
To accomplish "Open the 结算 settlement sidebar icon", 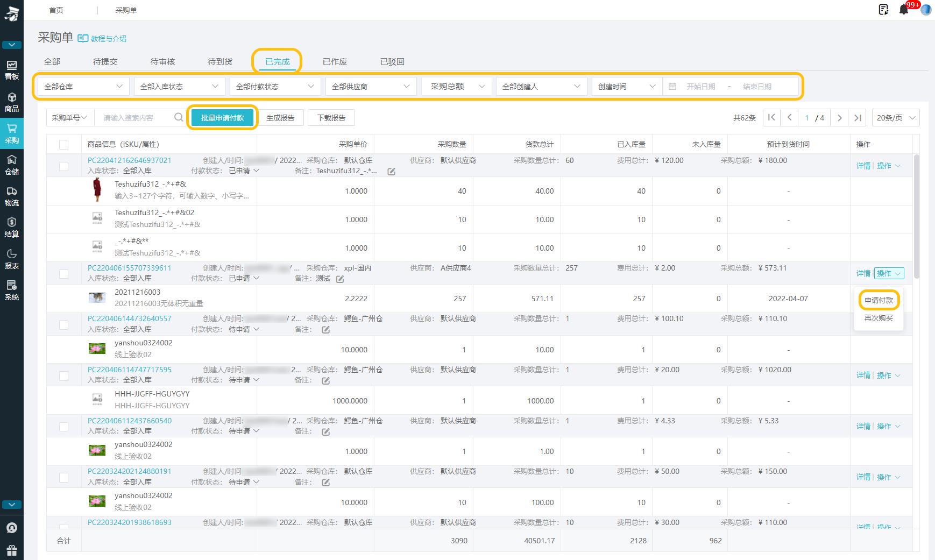I will point(11,228).
